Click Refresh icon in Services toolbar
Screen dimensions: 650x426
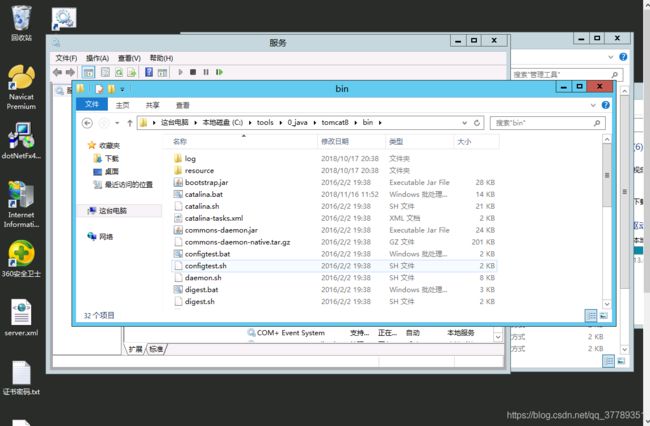click(119, 73)
